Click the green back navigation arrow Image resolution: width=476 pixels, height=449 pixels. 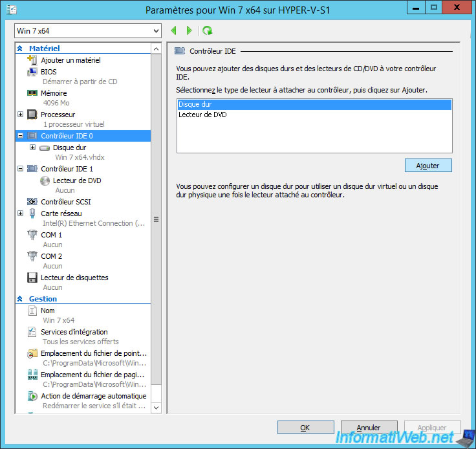point(173,30)
